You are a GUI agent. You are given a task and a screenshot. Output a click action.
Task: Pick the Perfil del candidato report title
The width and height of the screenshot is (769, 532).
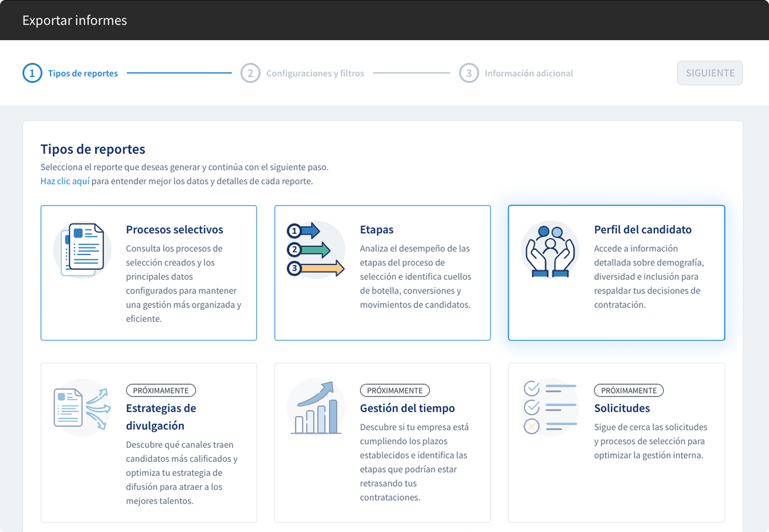643,229
